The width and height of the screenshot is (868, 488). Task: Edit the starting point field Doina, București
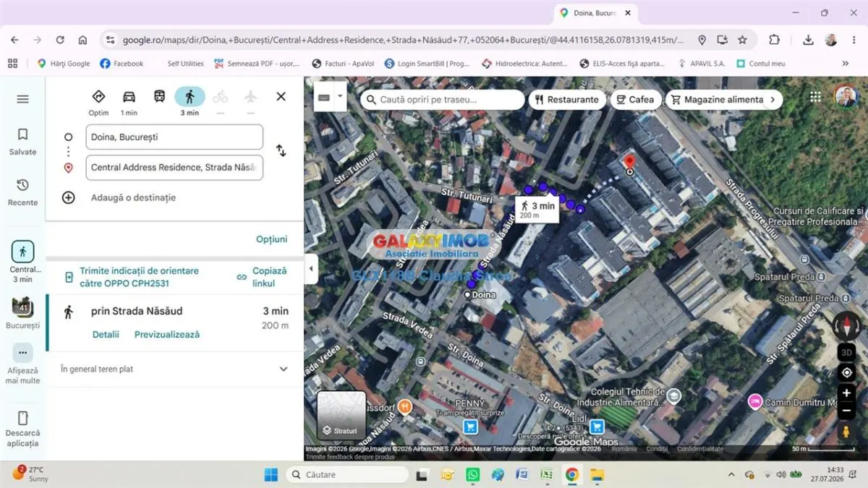click(174, 137)
